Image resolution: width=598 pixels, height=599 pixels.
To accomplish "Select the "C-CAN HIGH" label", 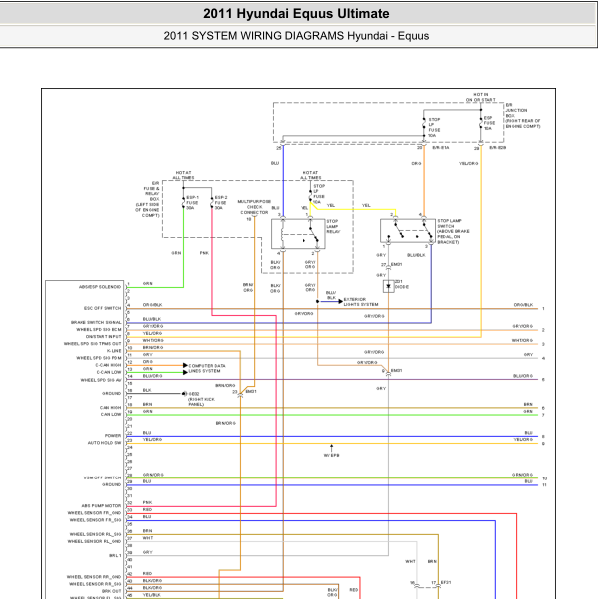I will [108, 365].
